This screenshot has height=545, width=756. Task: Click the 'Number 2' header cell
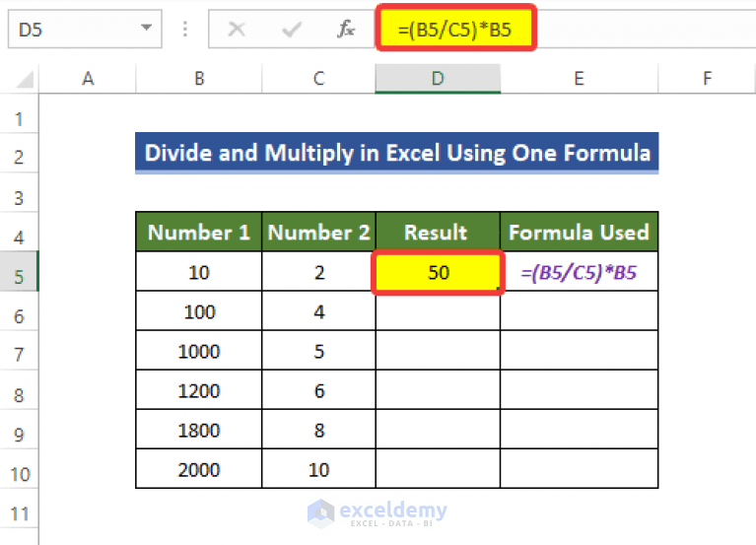tap(318, 232)
